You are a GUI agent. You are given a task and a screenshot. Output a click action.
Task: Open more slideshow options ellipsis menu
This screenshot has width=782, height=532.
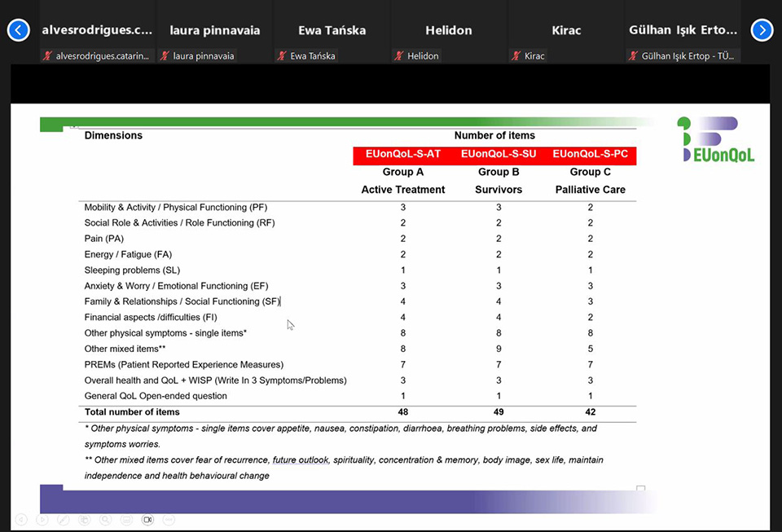click(x=169, y=520)
